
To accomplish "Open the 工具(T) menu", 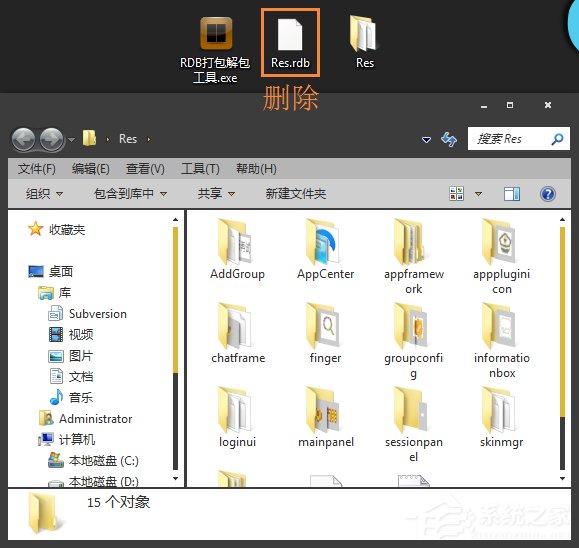I will coord(200,169).
